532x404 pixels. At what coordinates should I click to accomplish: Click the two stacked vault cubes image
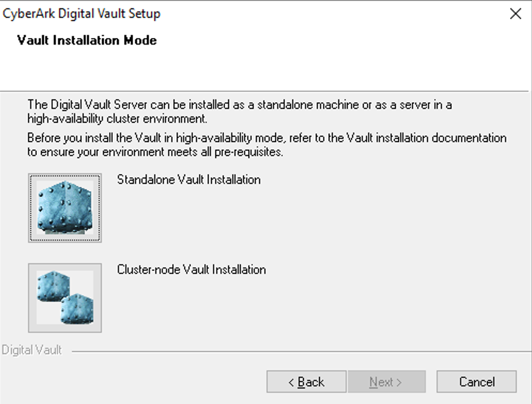point(65,298)
